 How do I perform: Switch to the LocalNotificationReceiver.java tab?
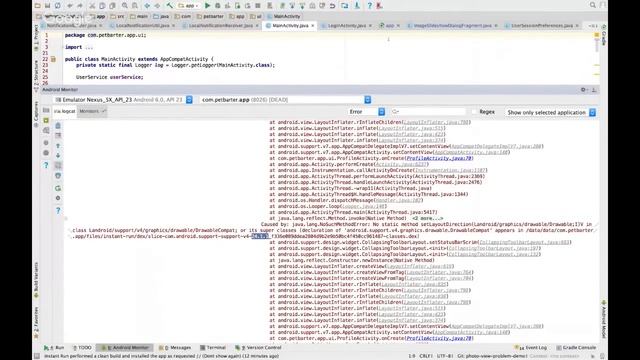click(220, 25)
